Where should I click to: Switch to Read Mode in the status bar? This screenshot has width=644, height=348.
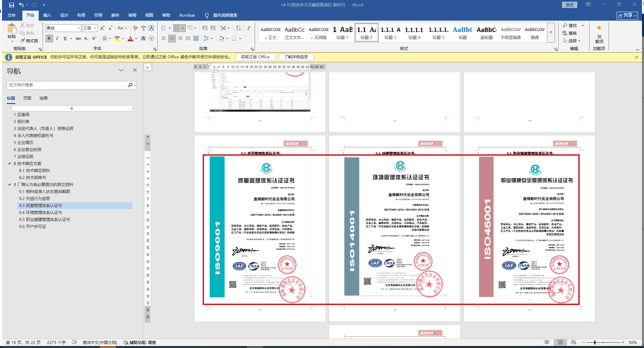[x=547, y=342]
